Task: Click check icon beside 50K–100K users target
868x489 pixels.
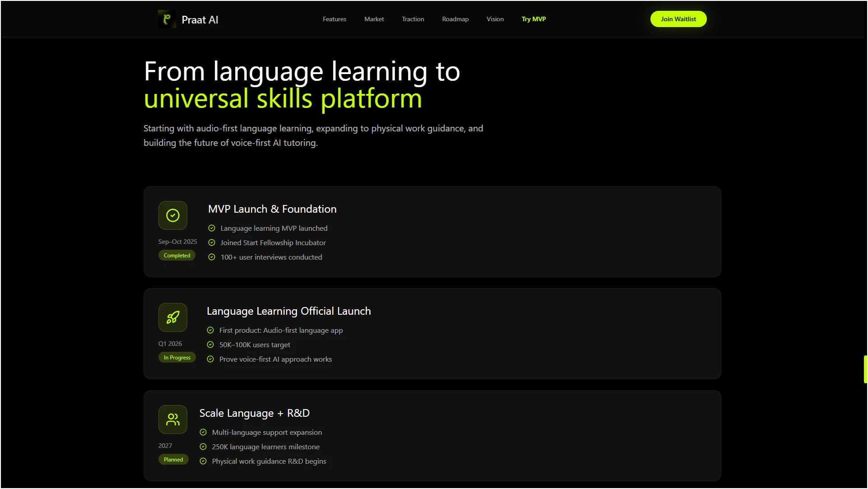Action: [x=210, y=345]
